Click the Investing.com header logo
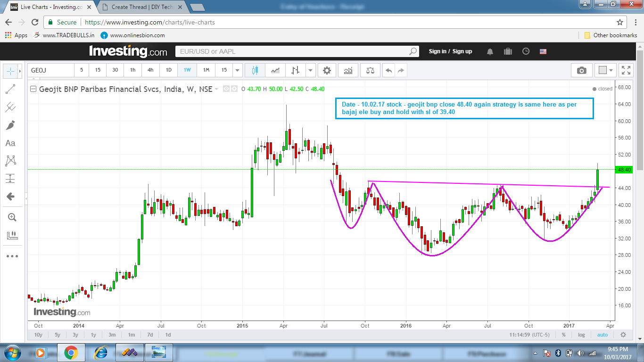644x362 pixels. click(x=128, y=51)
